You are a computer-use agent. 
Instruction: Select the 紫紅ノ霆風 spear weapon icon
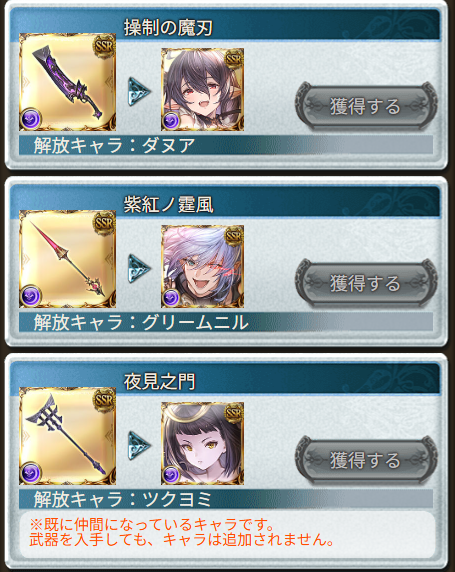(x=68, y=259)
